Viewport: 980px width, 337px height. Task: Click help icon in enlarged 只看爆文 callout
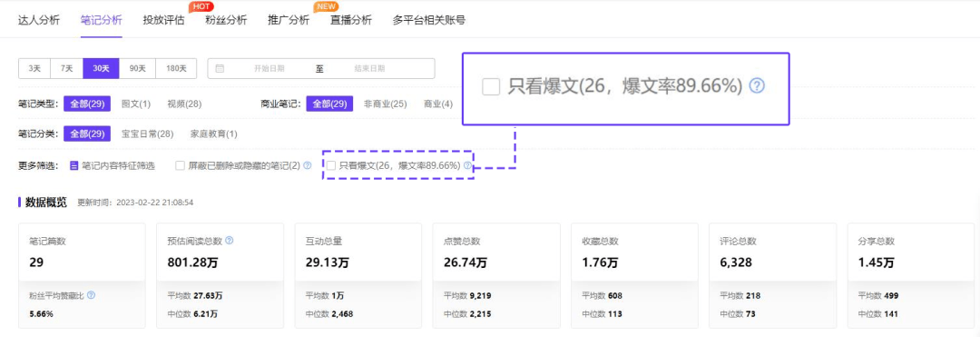coord(757,86)
